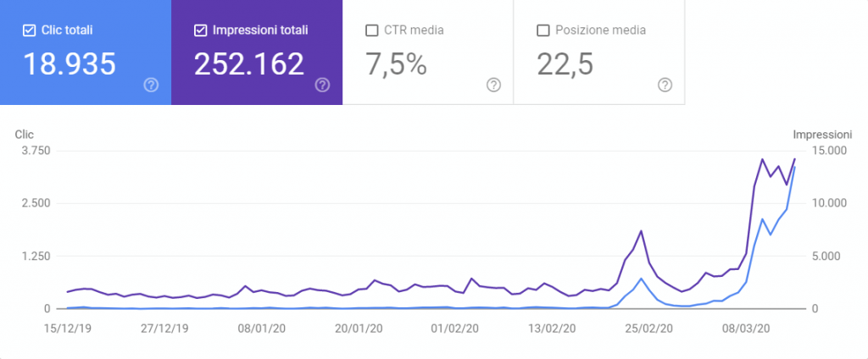Click the 08/03/20 date label
The height and width of the screenshot is (359, 868).
click(x=746, y=328)
